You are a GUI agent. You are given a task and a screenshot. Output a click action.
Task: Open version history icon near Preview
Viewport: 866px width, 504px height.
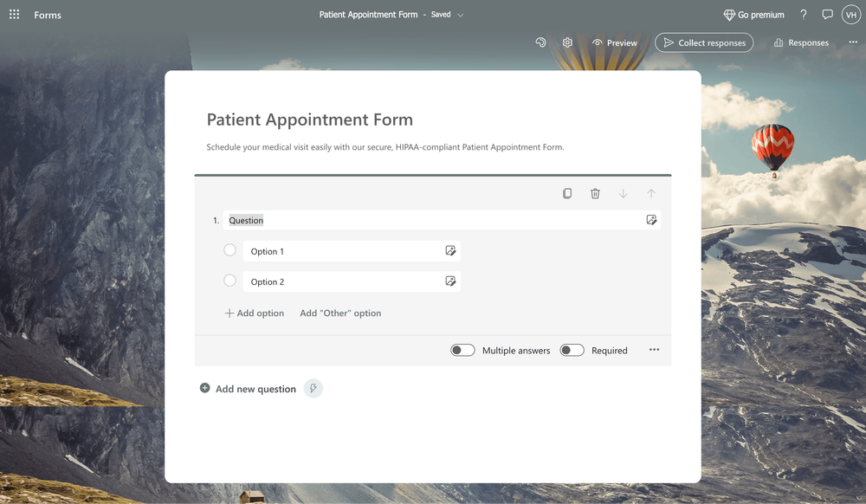[x=540, y=42]
